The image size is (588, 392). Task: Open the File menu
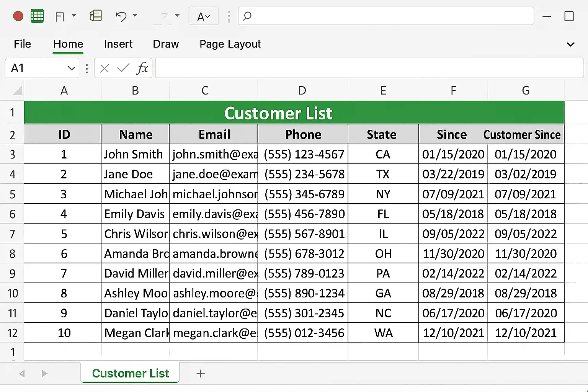point(22,44)
